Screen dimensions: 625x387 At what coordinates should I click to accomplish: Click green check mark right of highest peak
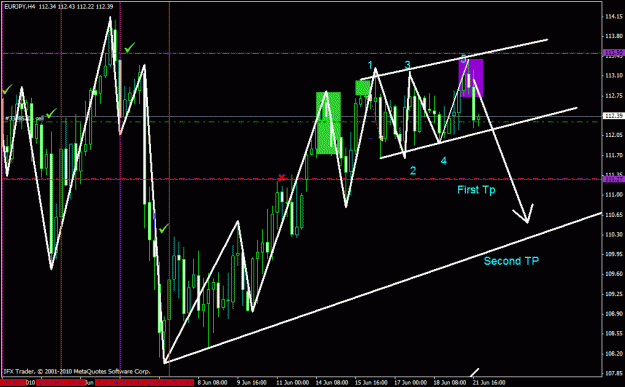coord(130,47)
